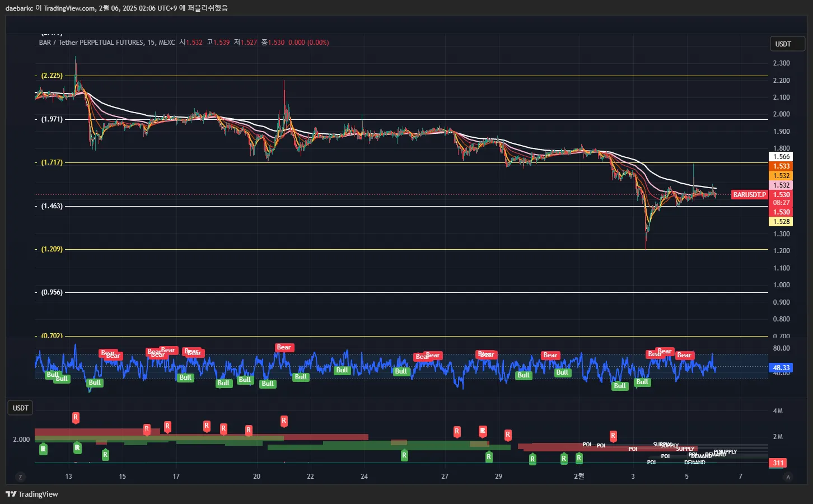Click the dark orange 1.533 price tag
The width and height of the screenshot is (813, 504).
[x=781, y=166]
